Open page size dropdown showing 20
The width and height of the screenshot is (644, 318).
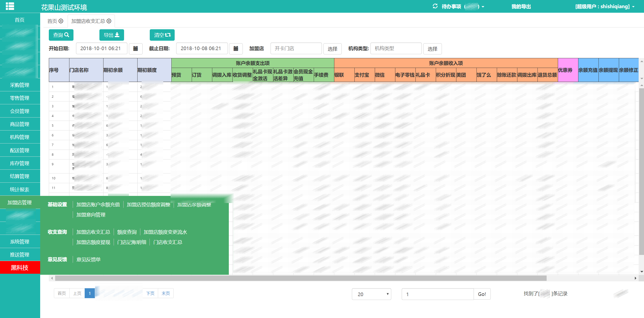371,294
